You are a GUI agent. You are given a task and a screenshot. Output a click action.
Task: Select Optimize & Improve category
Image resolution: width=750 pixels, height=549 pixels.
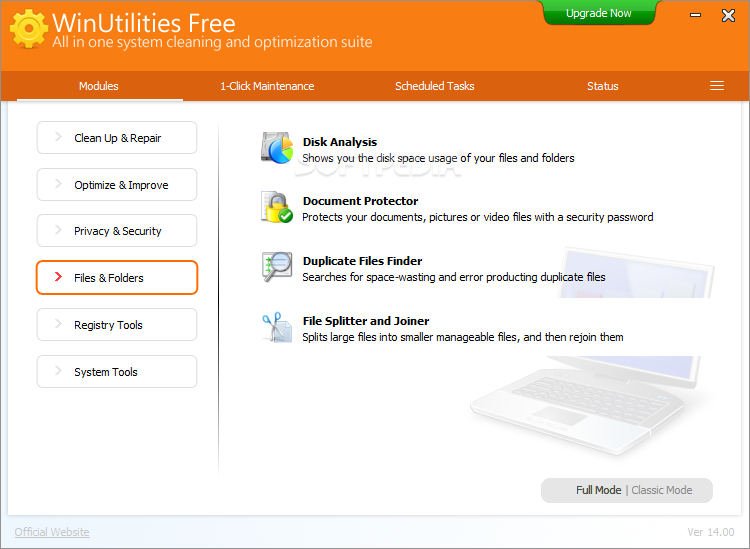click(x=117, y=185)
